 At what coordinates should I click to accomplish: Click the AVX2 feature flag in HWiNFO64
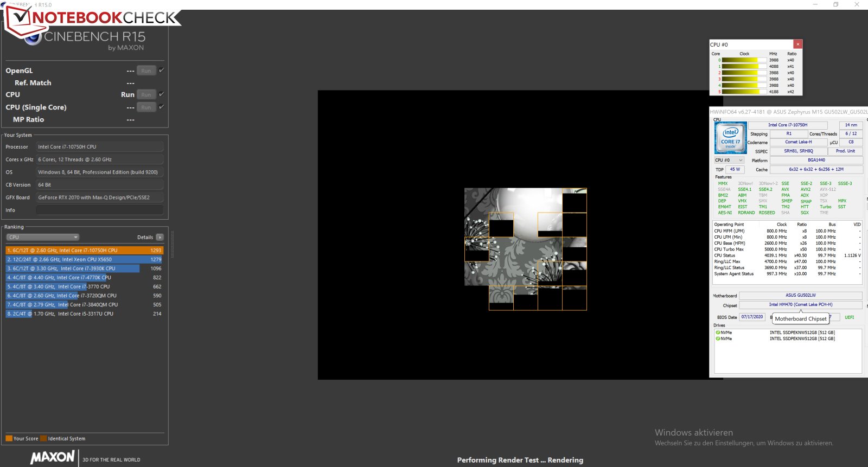pos(806,189)
